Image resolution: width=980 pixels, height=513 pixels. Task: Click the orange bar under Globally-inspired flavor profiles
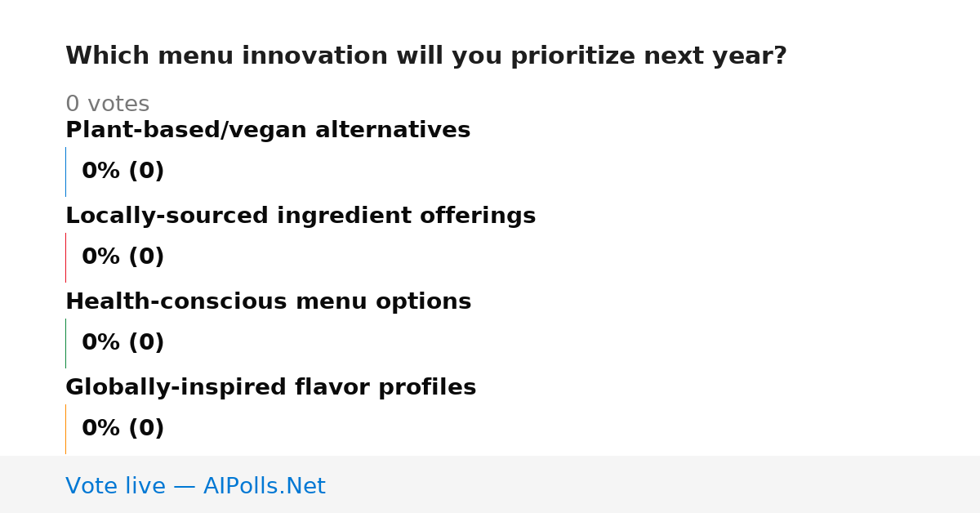[65, 429]
